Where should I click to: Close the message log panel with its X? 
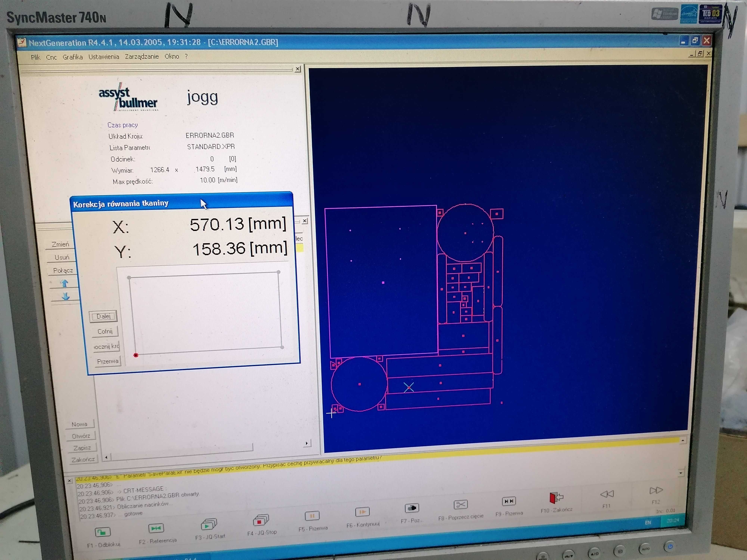pyautogui.click(x=69, y=481)
